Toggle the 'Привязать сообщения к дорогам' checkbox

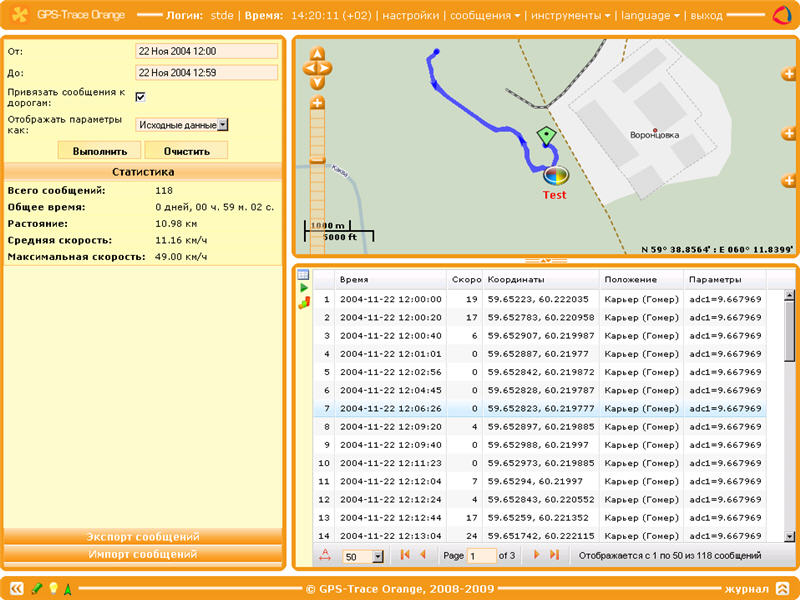pyautogui.click(x=140, y=97)
